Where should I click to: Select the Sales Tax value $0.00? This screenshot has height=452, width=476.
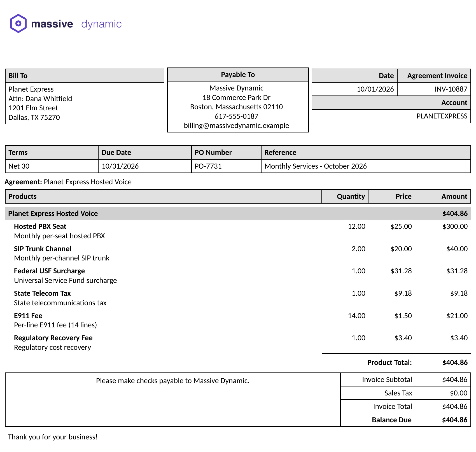point(459,393)
